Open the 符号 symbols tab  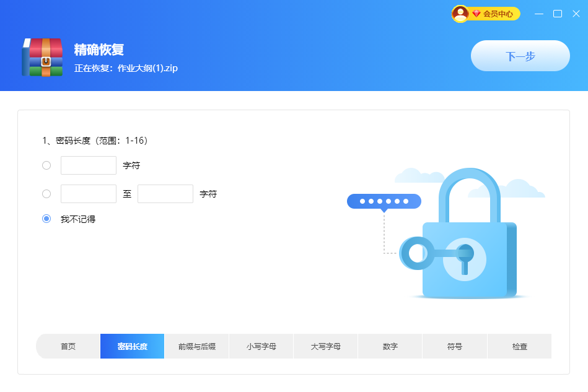(x=454, y=346)
